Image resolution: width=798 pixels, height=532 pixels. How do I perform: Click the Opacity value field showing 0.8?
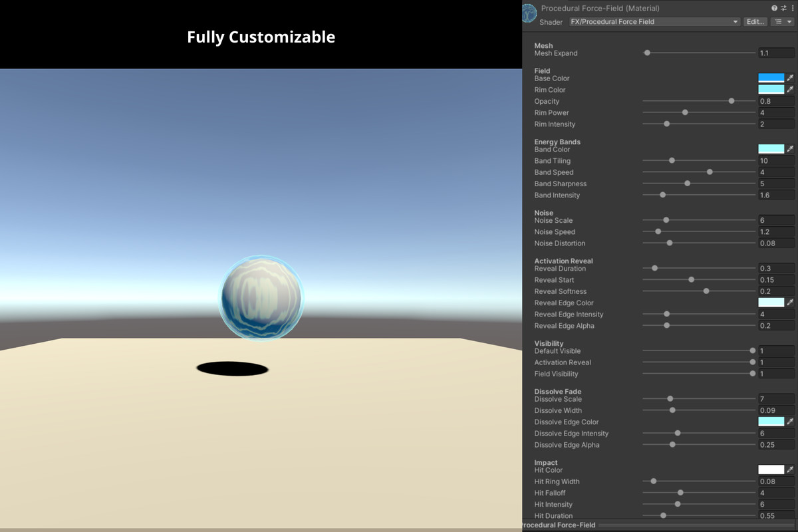pyautogui.click(x=776, y=101)
